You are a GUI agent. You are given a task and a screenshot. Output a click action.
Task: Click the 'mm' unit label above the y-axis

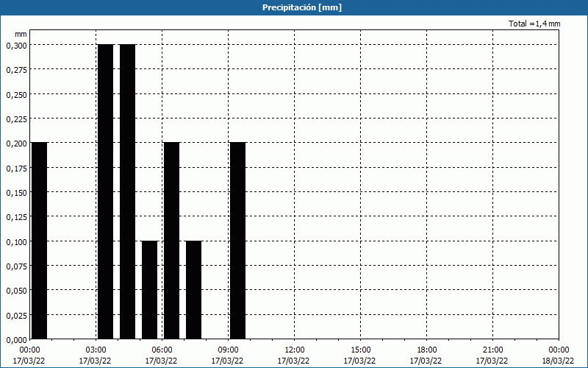pyautogui.click(x=21, y=34)
